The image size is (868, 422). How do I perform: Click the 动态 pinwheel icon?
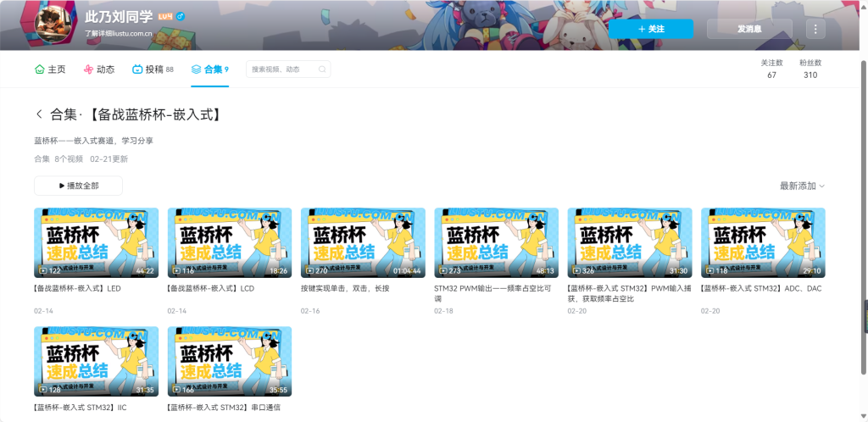tap(88, 69)
